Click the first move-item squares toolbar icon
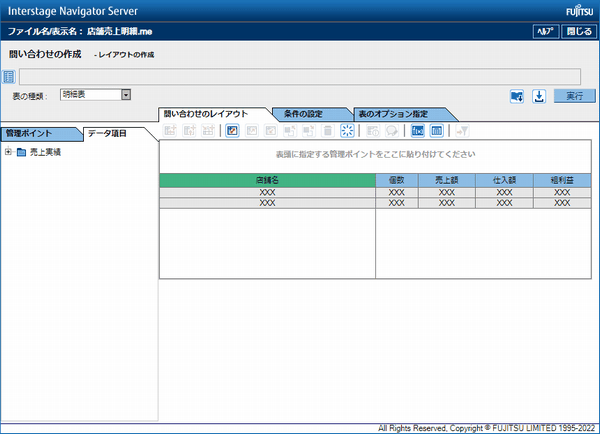This screenshot has width=600, height=434. [290, 131]
